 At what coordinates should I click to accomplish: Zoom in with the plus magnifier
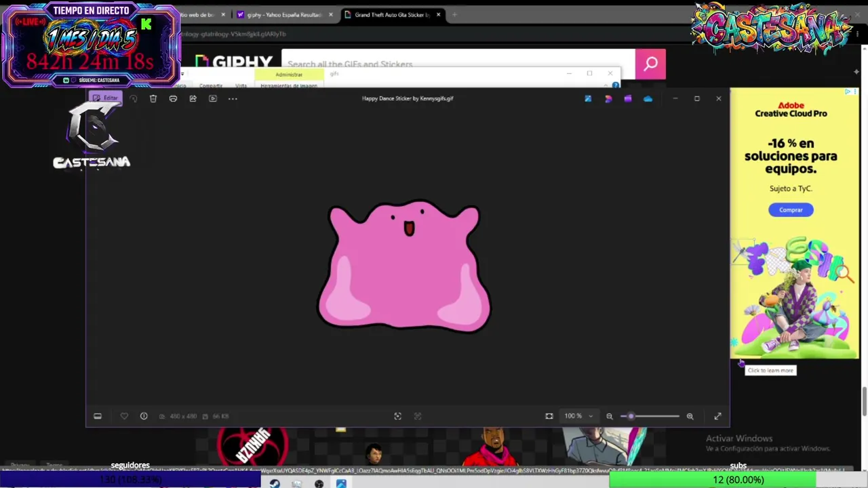coord(690,416)
